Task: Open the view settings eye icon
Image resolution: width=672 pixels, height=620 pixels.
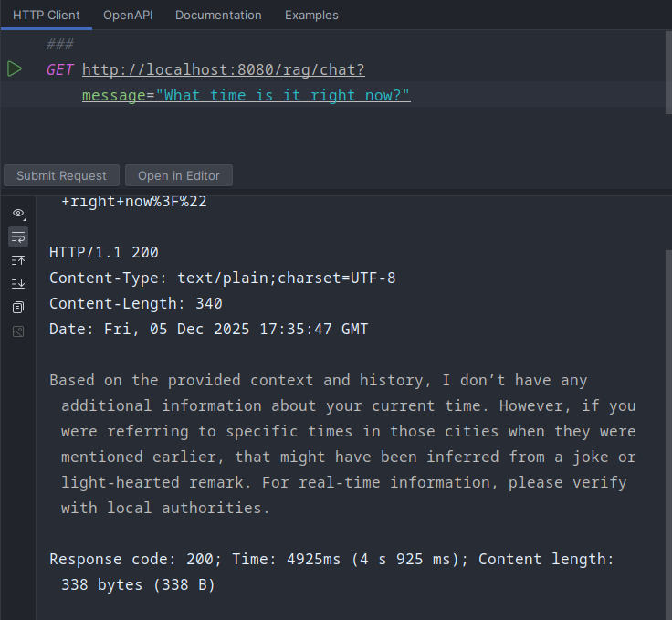Action: (18, 213)
